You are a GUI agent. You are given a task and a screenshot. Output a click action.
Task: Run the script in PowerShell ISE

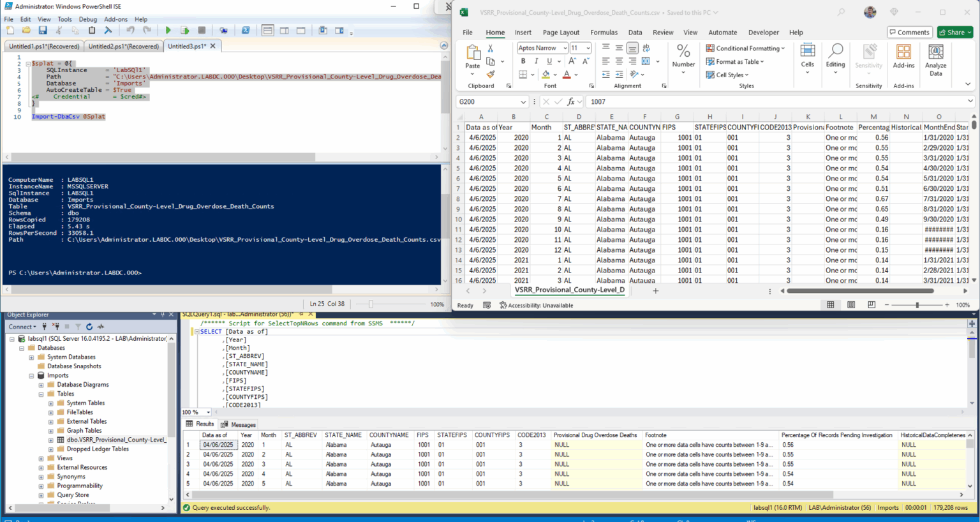(168, 30)
